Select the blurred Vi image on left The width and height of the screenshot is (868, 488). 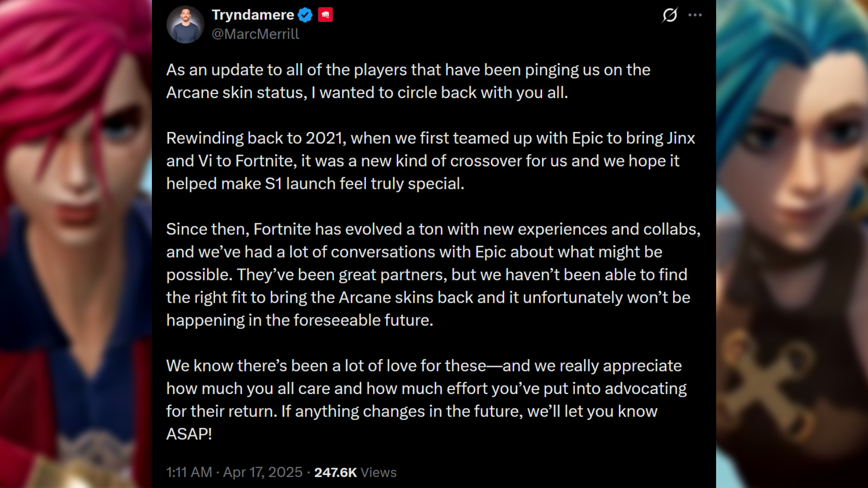(76, 244)
